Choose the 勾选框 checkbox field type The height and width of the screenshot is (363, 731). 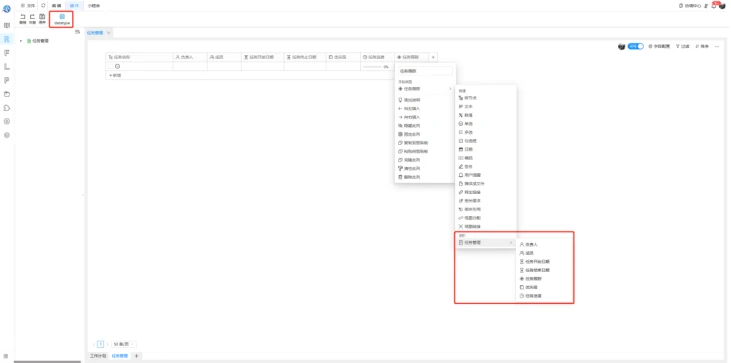tap(468, 141)
